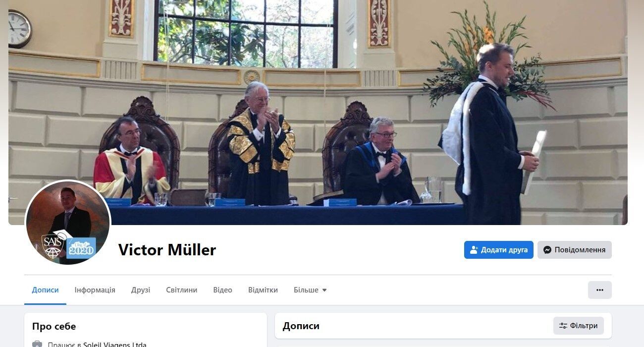View the round profile picture

68,223
